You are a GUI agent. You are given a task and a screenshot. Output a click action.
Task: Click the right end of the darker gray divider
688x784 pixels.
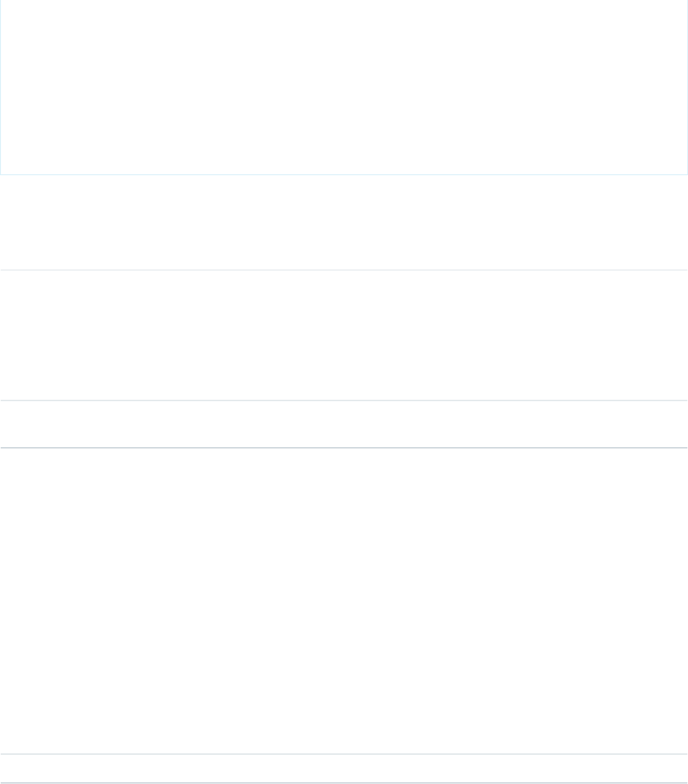point(685,448)
